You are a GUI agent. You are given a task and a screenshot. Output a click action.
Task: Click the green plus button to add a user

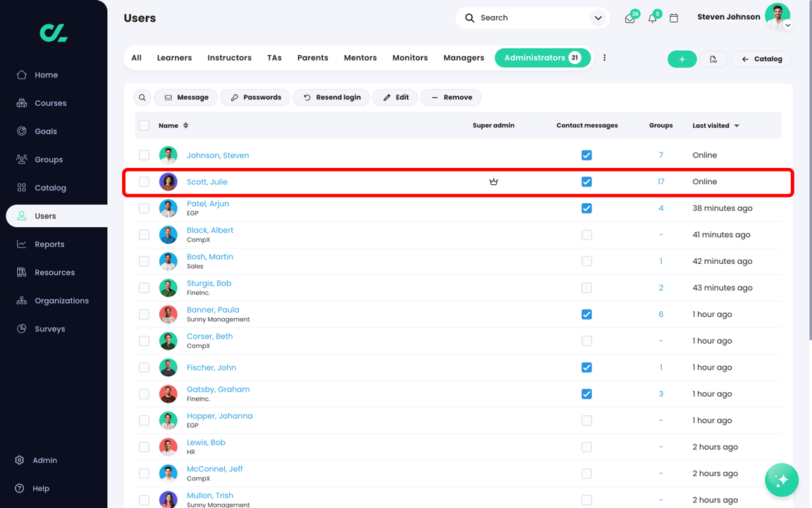[x=682, y=59]
